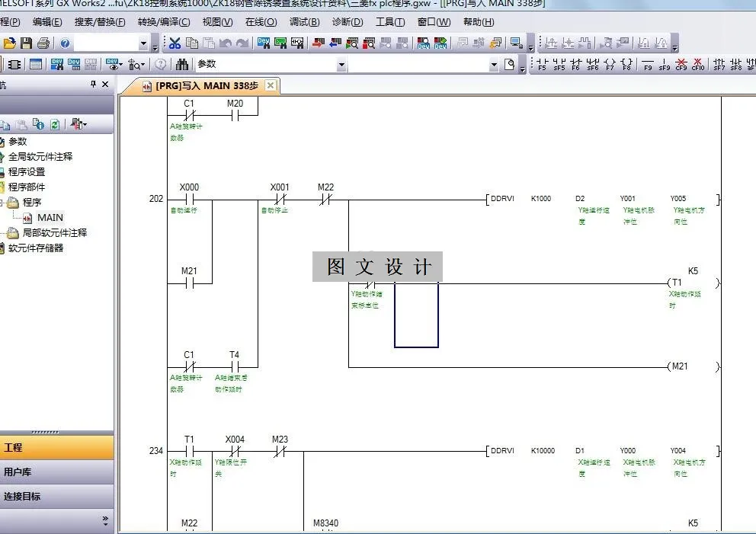Image resolution: width=756 pixels, height=534 pixels.
Task: Select 全局软元件注释 in the tree
Action: 40,157
